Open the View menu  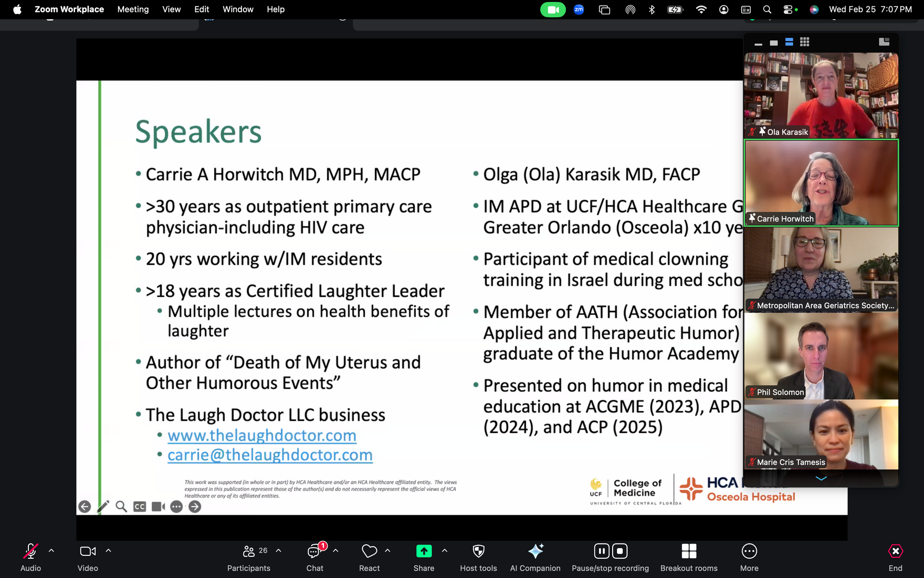(171, 9)
